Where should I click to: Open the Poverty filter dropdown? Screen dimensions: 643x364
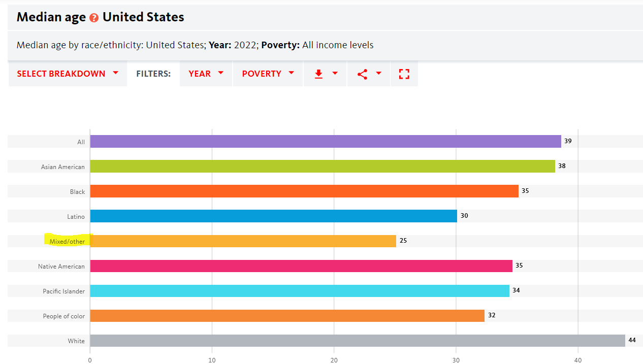pos(268,74)
